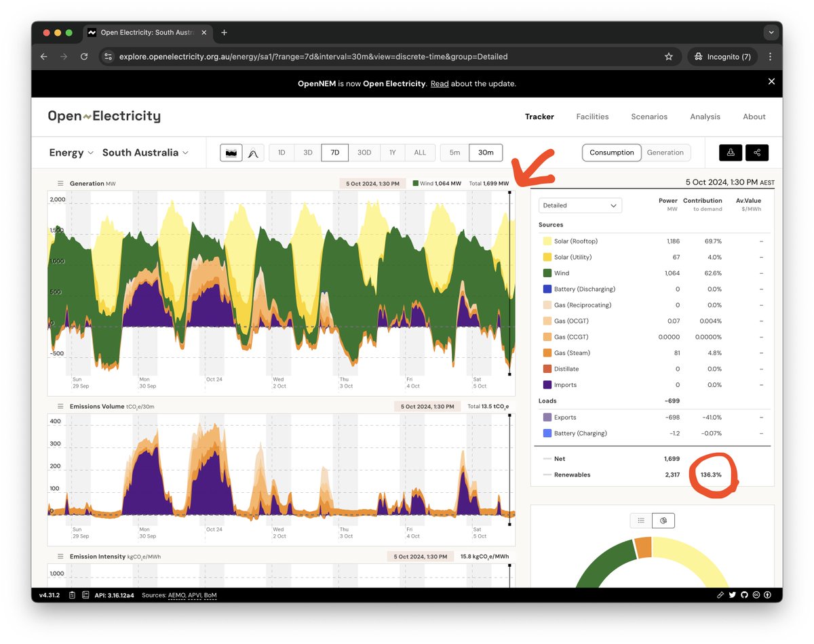
Task: Open the Facilities nav item
Action: point(592,117)
